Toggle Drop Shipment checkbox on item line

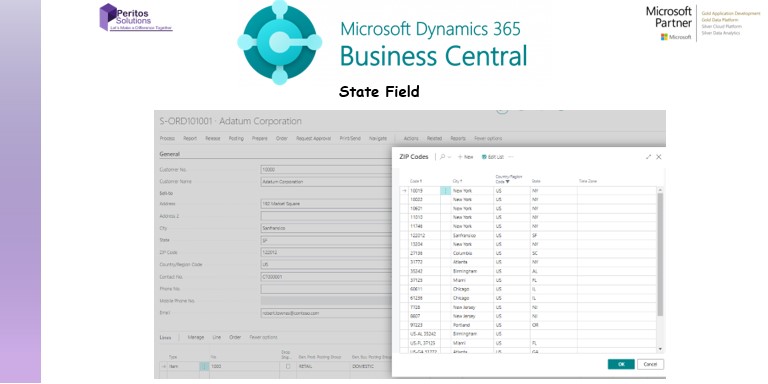pos(288,366)
